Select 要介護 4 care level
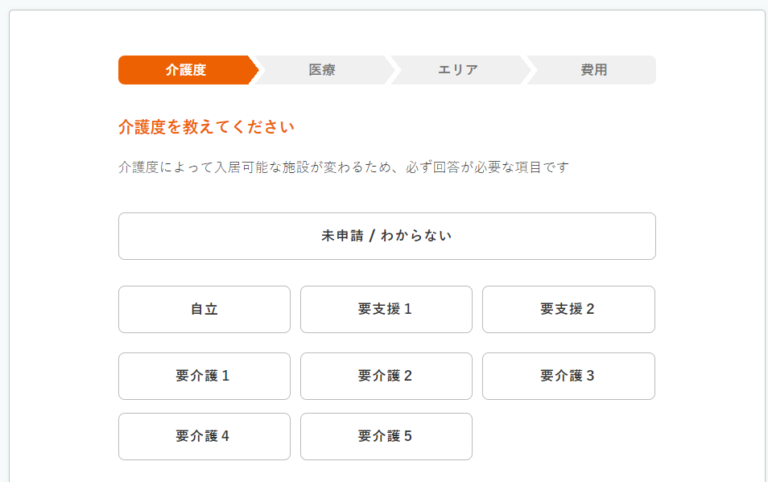Viewport: 768px width, 482px height. pyautogui.click(x=204, y=436)
